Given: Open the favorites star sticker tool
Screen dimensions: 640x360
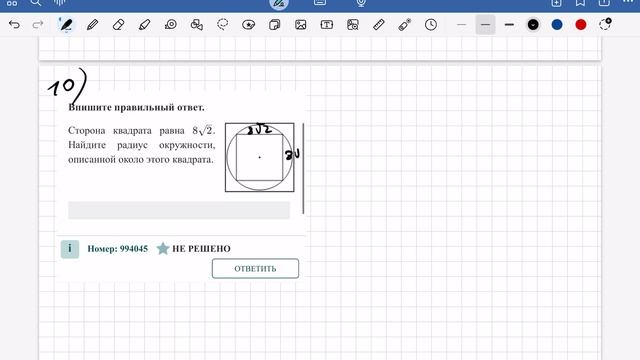Looking at the screenshot, I should click(249, 25).
